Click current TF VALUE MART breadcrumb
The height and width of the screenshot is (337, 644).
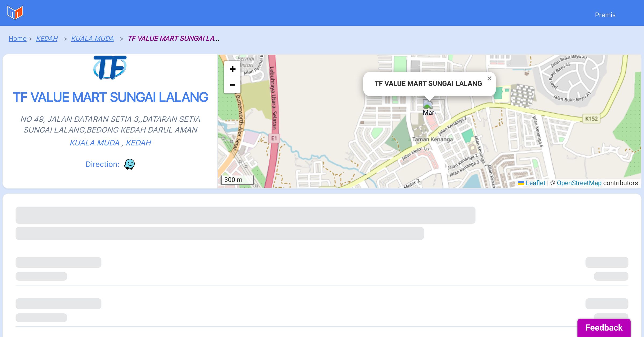[173, 39]
